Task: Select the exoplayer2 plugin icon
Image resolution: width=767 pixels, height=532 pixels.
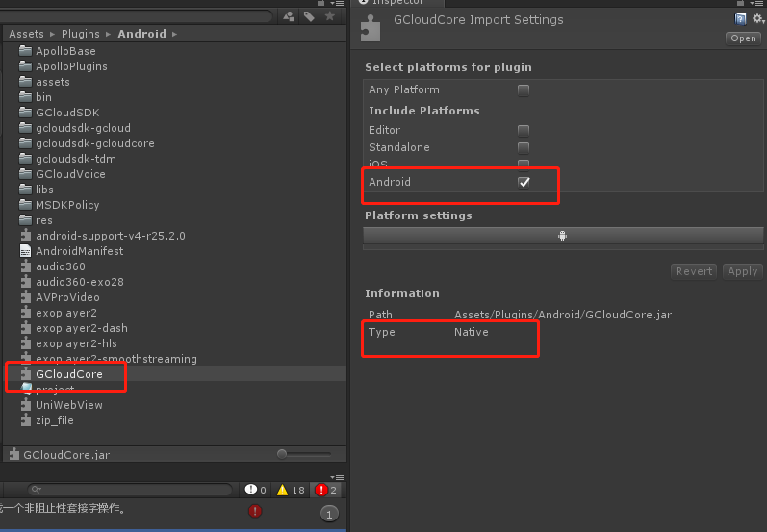Action: point(25,313)
